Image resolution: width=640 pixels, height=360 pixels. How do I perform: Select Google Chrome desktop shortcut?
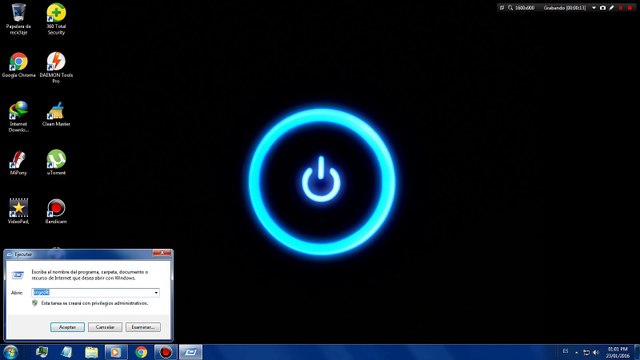tap(18, 64)
